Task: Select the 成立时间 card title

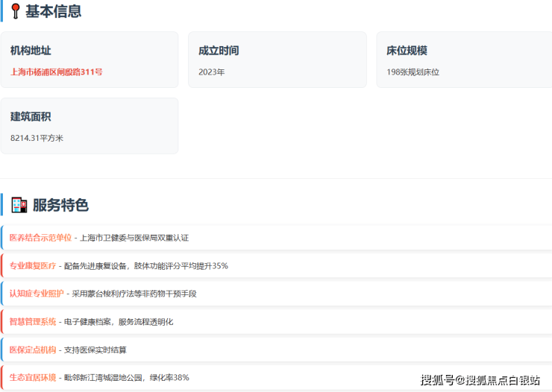Action: coord(219,51)
